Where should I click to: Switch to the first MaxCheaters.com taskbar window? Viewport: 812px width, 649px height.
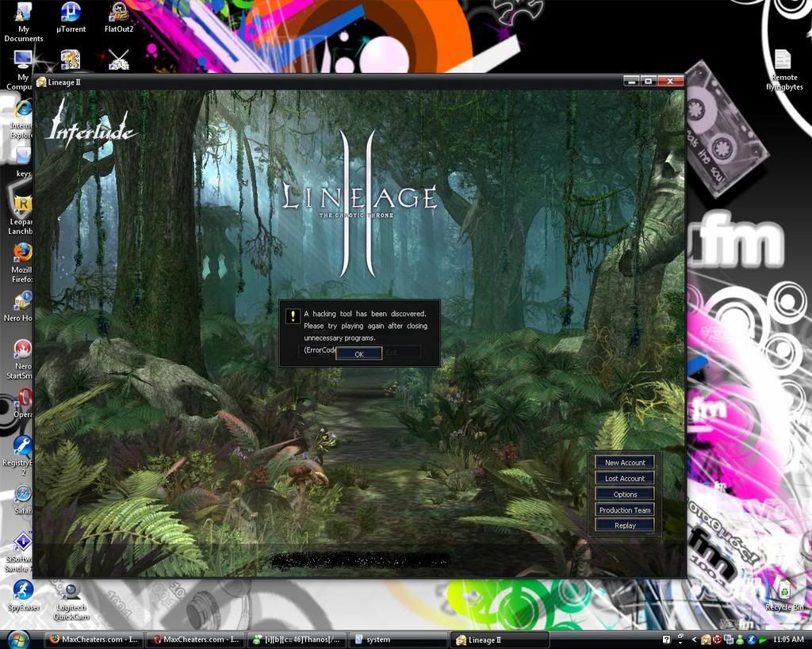tap(93, 639)
